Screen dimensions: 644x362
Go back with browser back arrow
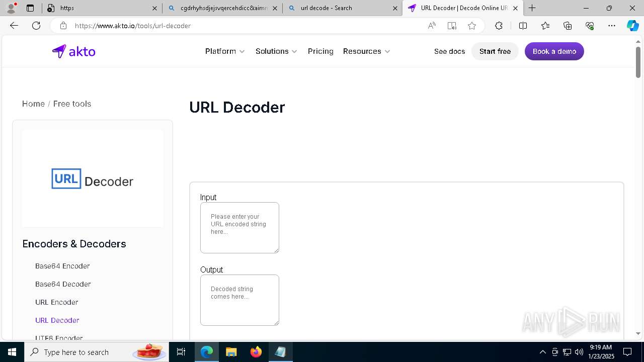tap(14, 26)
